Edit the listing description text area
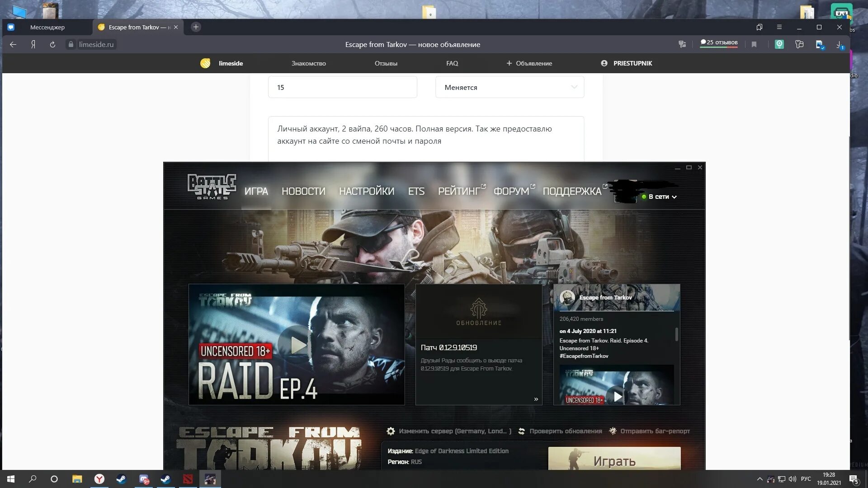This screenshot has height=488, width=868. [426, 139]
